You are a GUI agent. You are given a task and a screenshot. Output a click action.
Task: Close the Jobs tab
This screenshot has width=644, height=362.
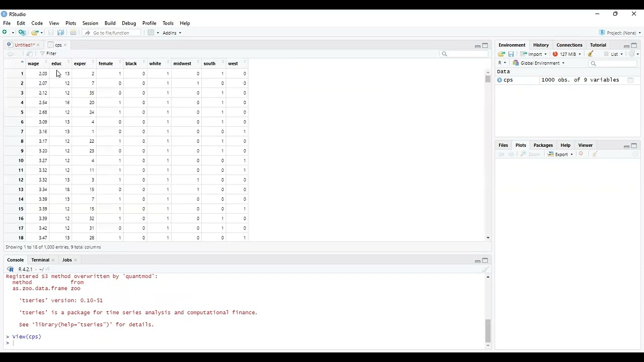pos(75,260)
